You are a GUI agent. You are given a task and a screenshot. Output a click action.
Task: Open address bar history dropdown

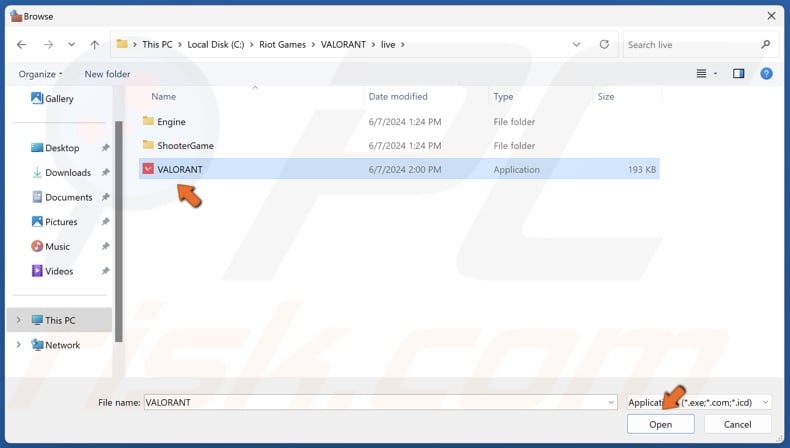(576, 44)
